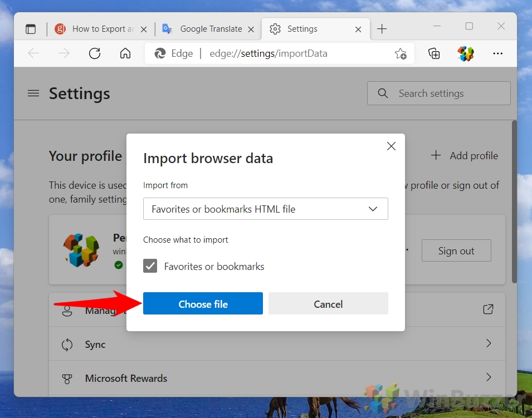Click the settings page vertical scrollbar
532x418 pixels.
[514, 201]
